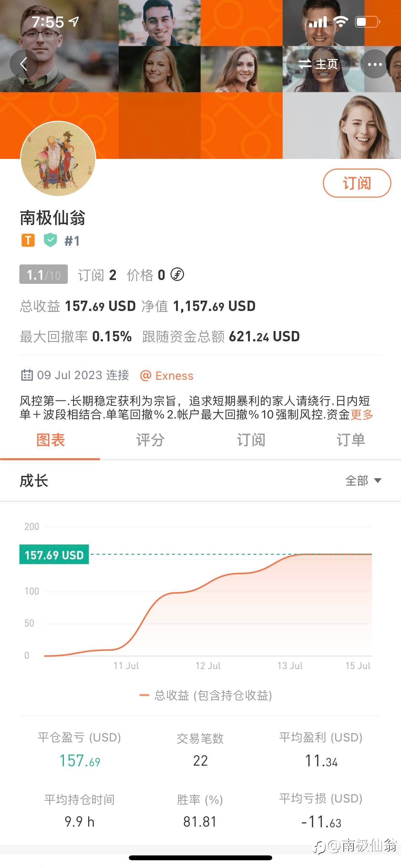Screen dimensions: 401x868
Task: Toggle the 总收益 chart legend series
Action: (206, 695)
